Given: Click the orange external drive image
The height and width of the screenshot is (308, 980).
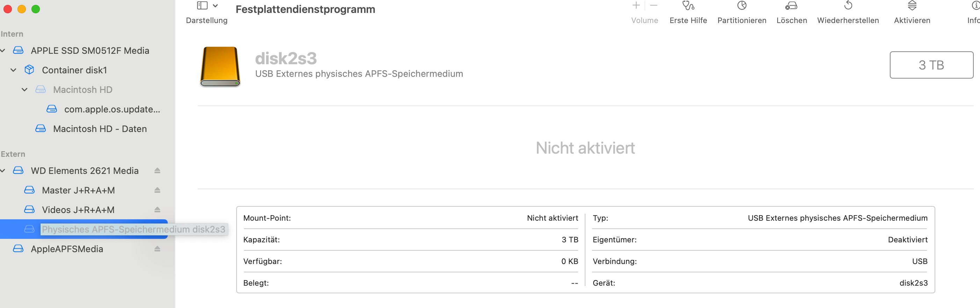Looking at the screenshot, I should click(x=220, y=66).
